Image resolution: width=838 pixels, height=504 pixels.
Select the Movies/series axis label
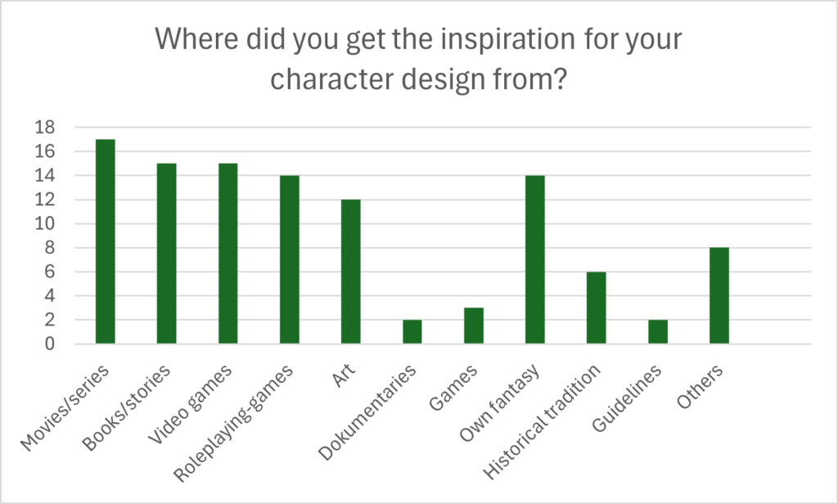(x=65, y=407)
